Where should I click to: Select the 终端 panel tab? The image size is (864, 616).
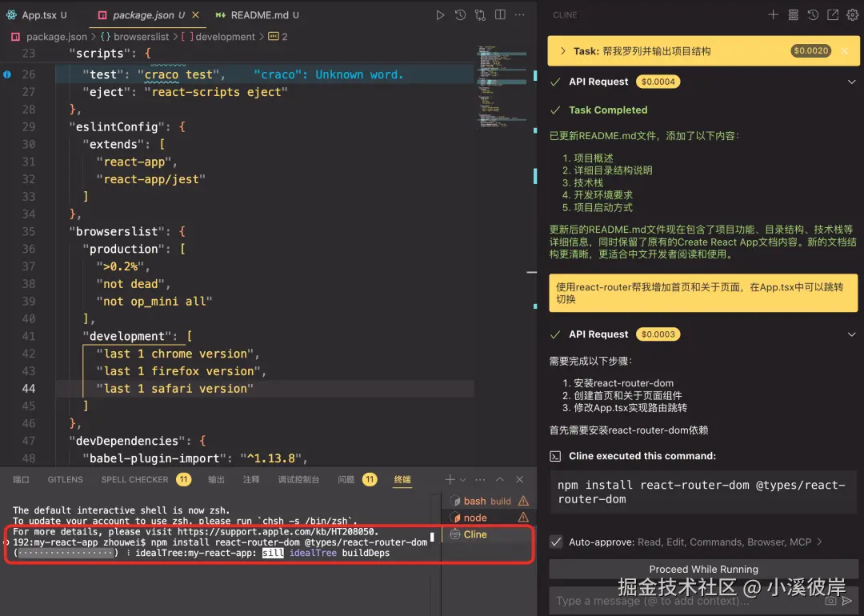tap(402, 479)
